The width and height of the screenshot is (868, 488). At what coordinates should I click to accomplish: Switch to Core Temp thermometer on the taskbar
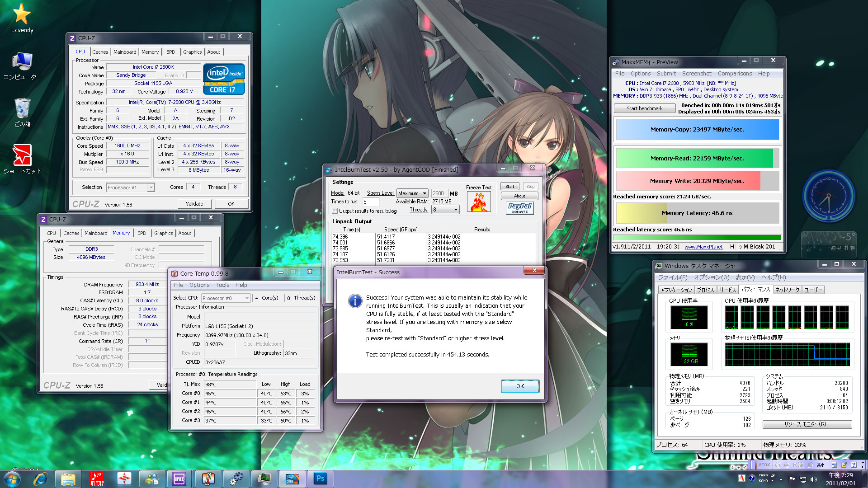(208, 479)
